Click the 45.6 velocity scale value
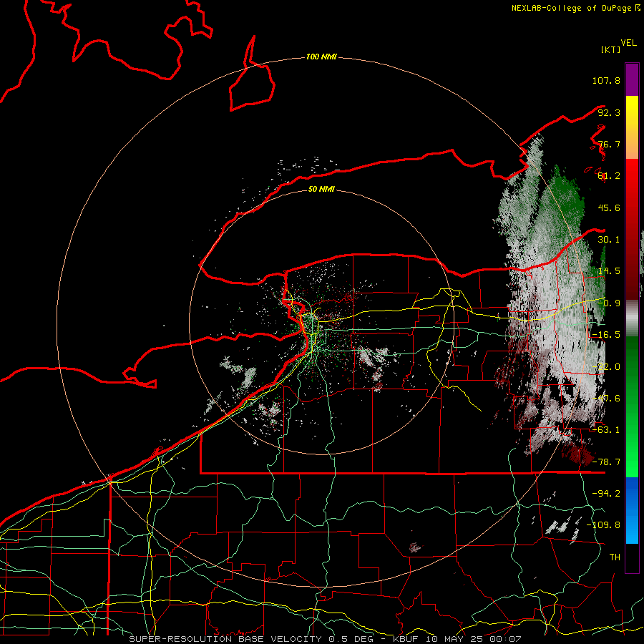 [x=609, y=208]
